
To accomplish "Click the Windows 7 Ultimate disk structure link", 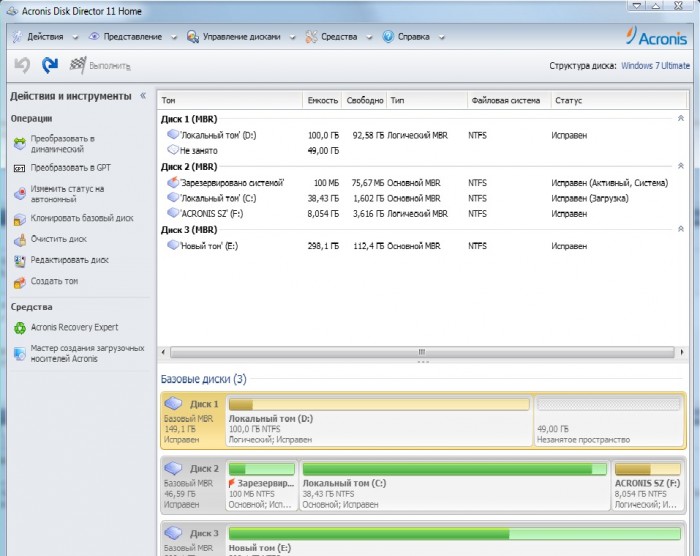I will pos(653,66).
